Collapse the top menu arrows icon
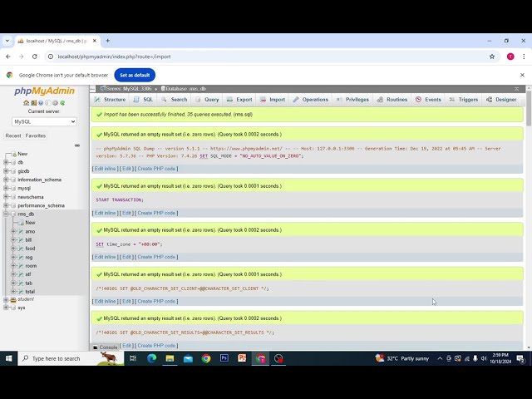The height and width of the screenshot is (399, 532). pos(516,89)
